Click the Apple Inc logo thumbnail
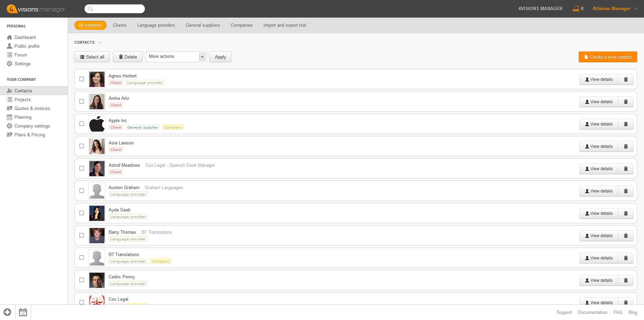This screenshot has width=644, height=320. (x=97, y=124)
